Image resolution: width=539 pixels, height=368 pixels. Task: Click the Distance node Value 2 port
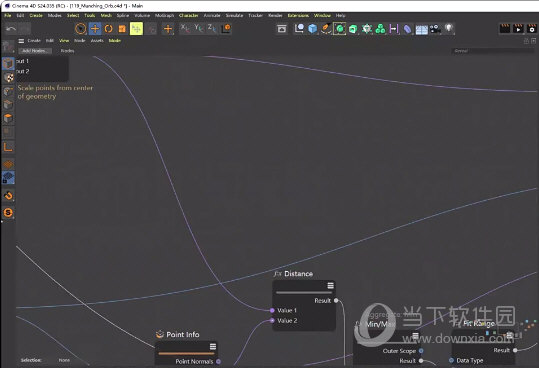[272, 321]
